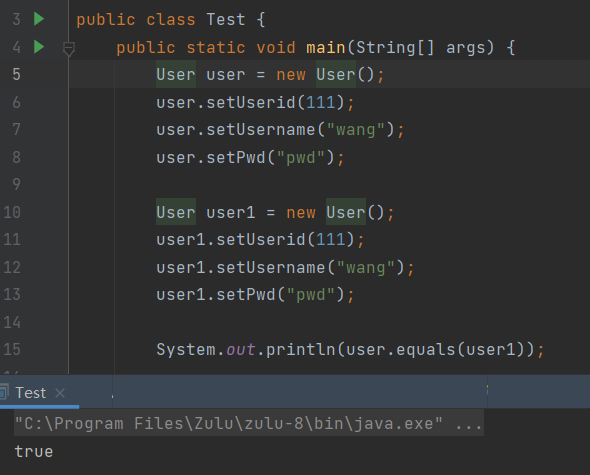Click the run configuration icon beside Test tab
Viewport: 590px width, 475px height.
tap(4, 392)
